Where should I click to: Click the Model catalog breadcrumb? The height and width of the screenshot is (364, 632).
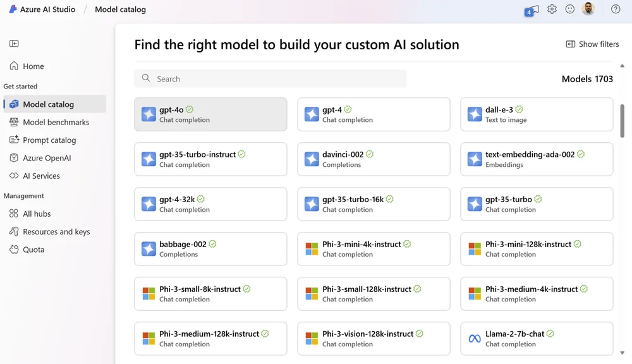click(120, 9)
